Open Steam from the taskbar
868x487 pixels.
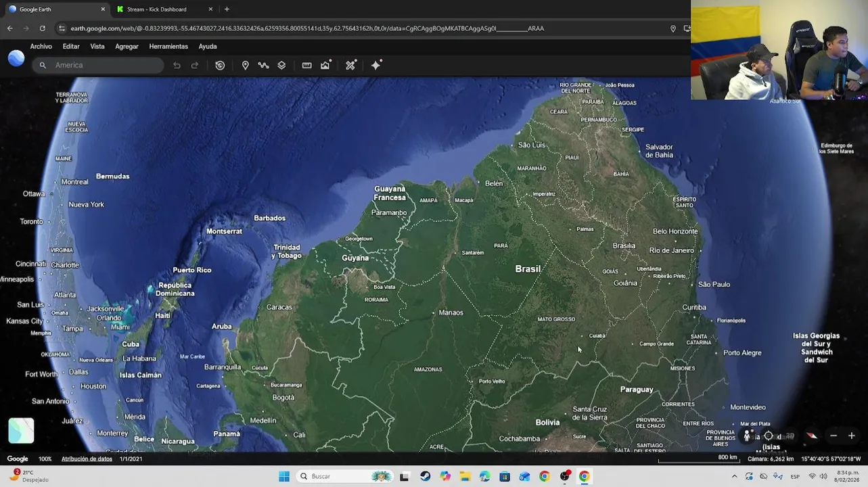pyautogui.click(x=425, y=477)
